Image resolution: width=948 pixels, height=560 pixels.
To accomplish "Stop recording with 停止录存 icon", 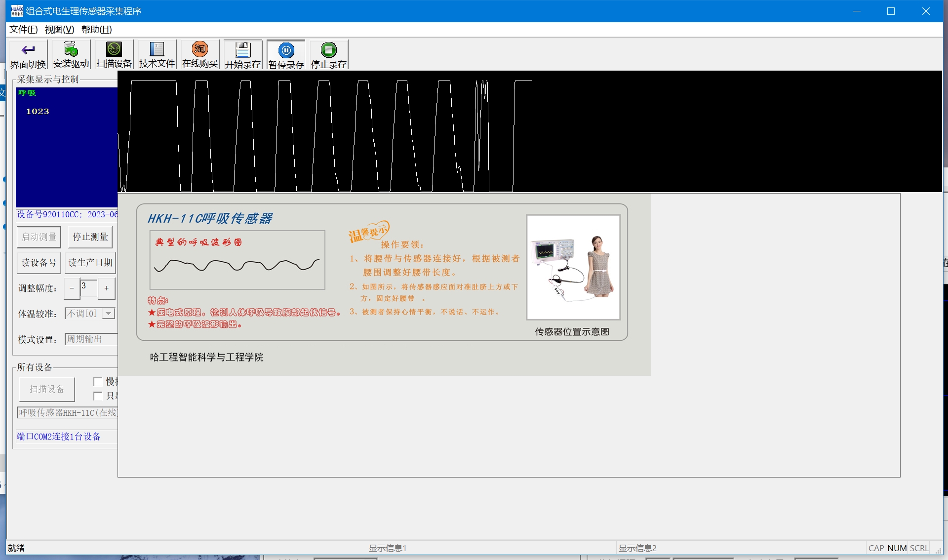I will 329,50.
